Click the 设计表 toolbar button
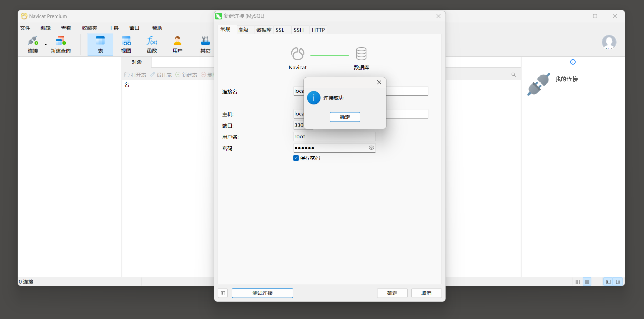Screen dimensions: 644x319 [161, 75]
